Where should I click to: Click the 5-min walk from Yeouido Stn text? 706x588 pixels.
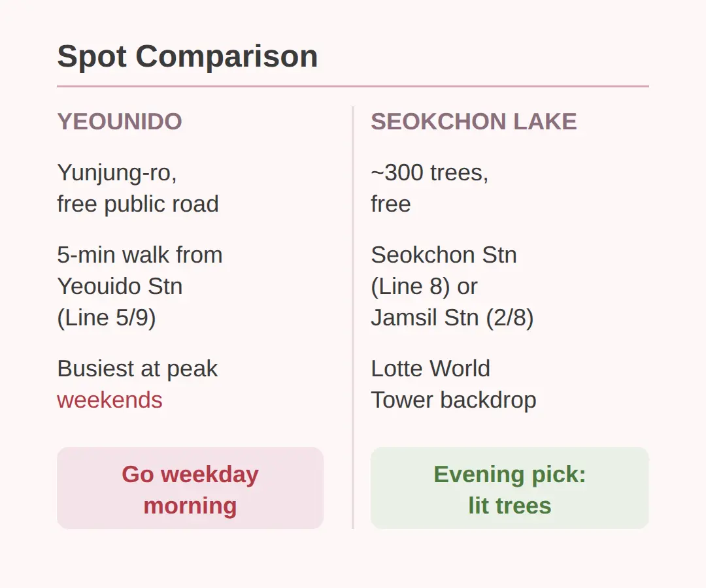coord(140,270)
